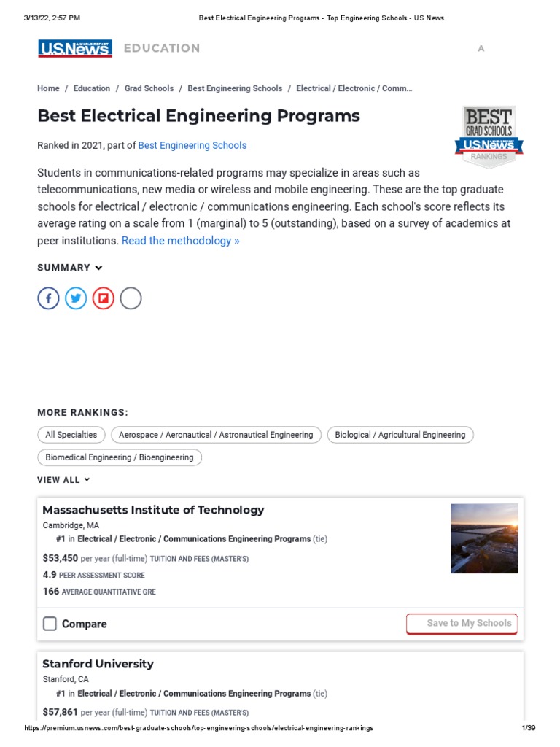Click Read the methodology link
The width and height of the screenshot is (560, 747).
pos(180,241)
